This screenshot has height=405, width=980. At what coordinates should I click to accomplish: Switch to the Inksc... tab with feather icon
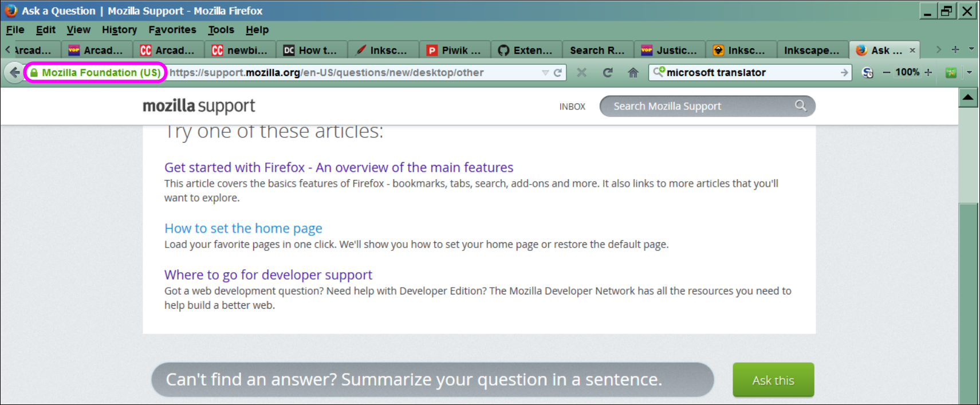[x=383, y=50]
